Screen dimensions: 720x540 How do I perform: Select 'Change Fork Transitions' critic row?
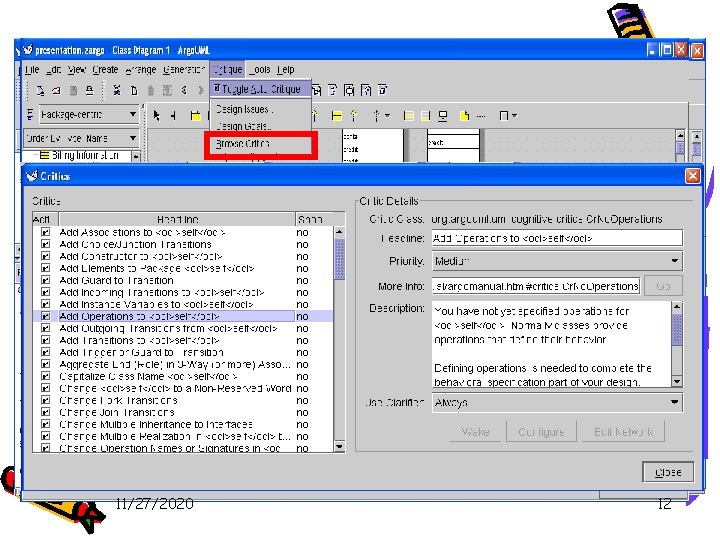click(183, 400)
